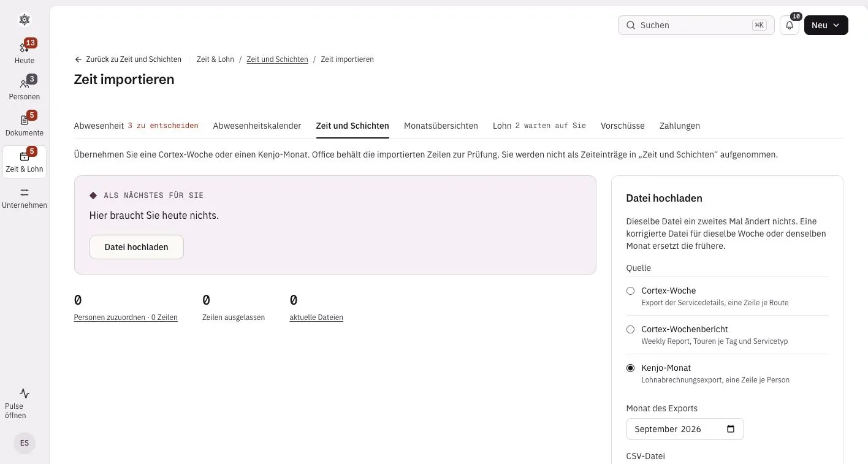
Task: Click the search magnifier icon
Action: 630,25
